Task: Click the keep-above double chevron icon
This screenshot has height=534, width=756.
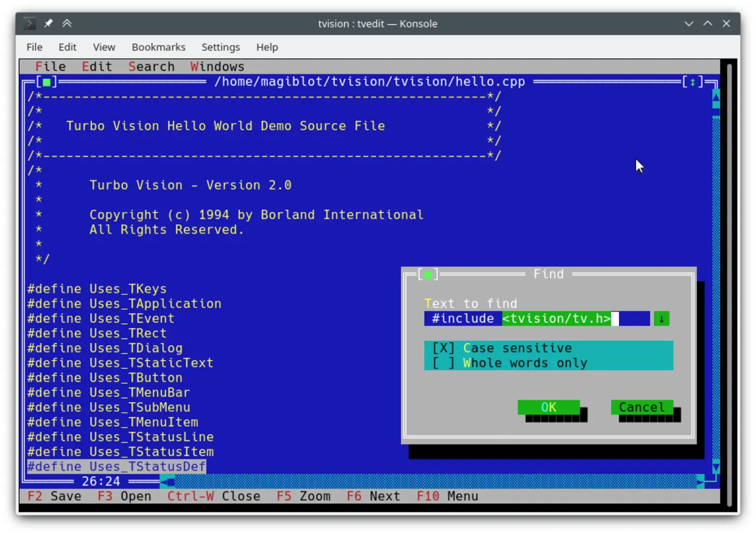Action: [67, 24]
